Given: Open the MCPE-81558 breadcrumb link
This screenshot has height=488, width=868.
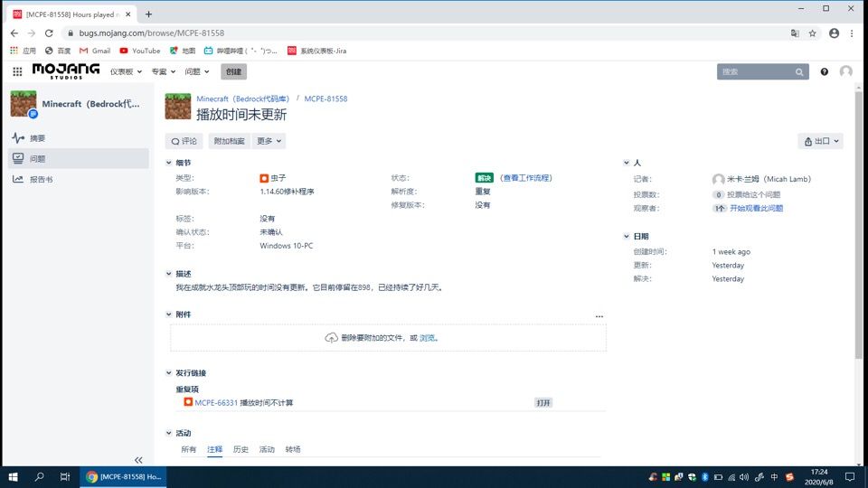Looking at the screenshot, I should coord(325,99).
